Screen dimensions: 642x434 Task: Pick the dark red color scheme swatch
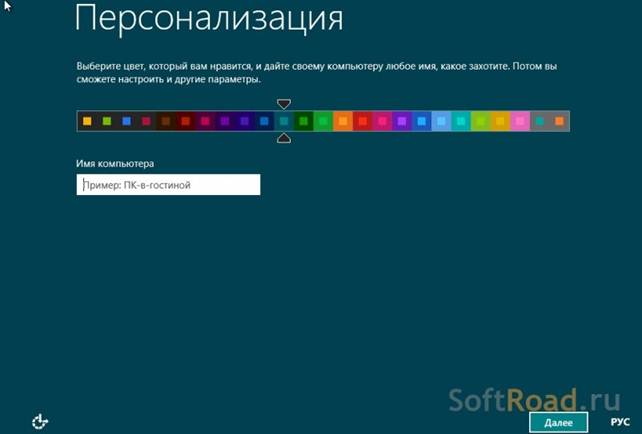185,121
